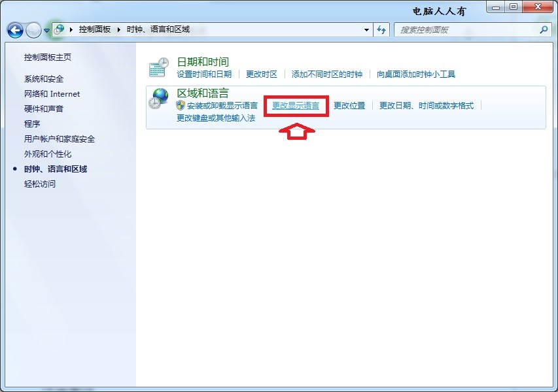Open the 区域和语言 globe icon
Viewport: 558px width, 392px height.
tap(158, 99)
